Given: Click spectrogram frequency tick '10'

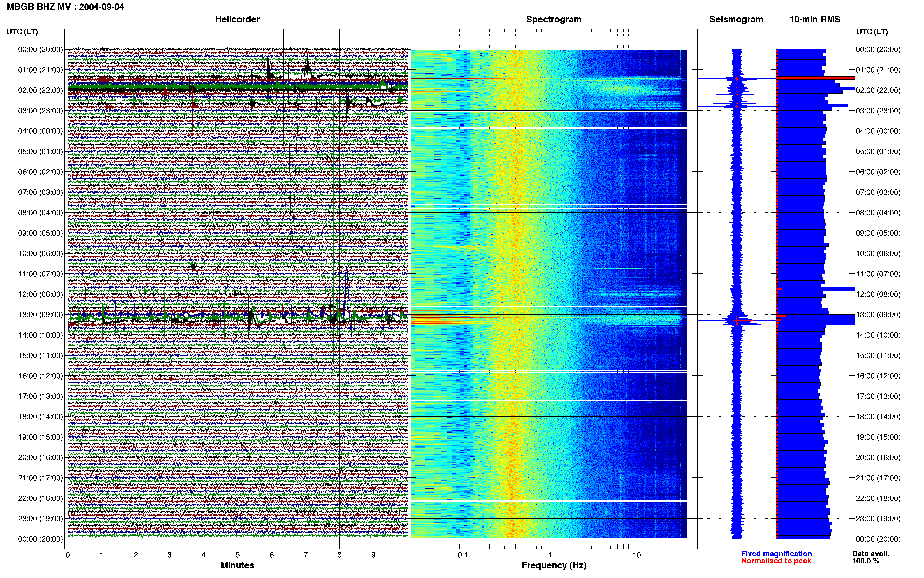Looking at the screenshot, I should [x=637, y=555].
